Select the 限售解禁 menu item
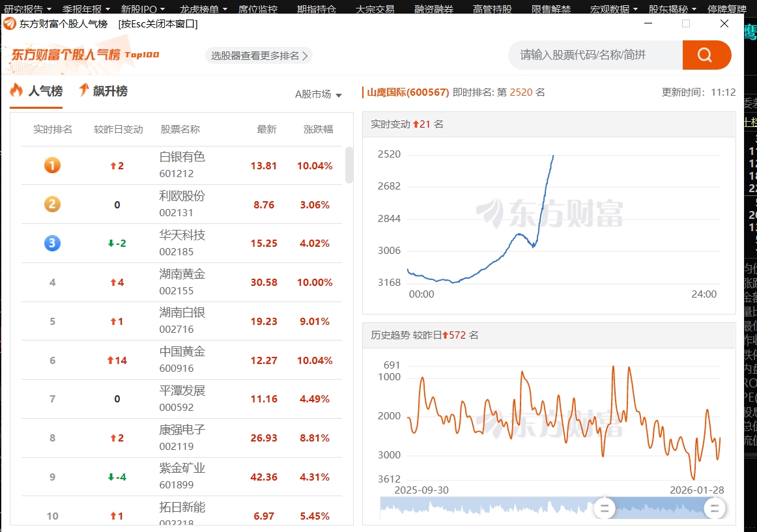Viewport: 757px width, 532px height. [551, 8]
